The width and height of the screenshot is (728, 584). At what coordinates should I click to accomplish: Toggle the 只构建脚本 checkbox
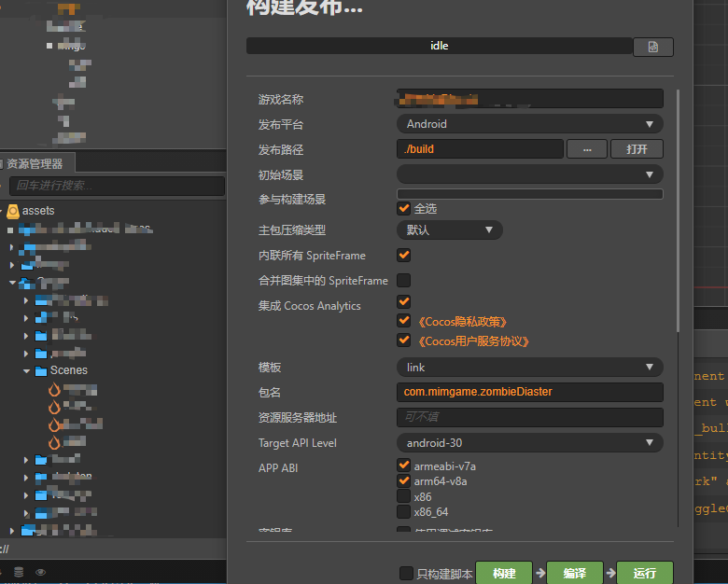(x=406, y=574)
